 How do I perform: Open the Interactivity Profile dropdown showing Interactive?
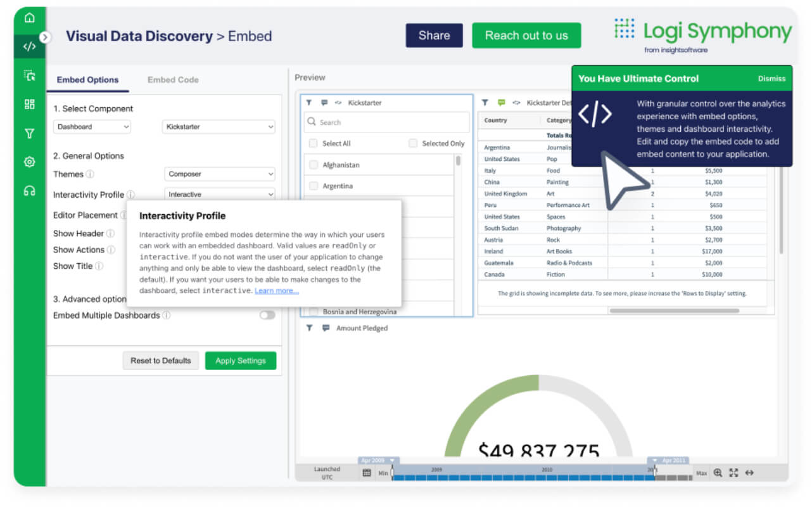click(220, 195)
